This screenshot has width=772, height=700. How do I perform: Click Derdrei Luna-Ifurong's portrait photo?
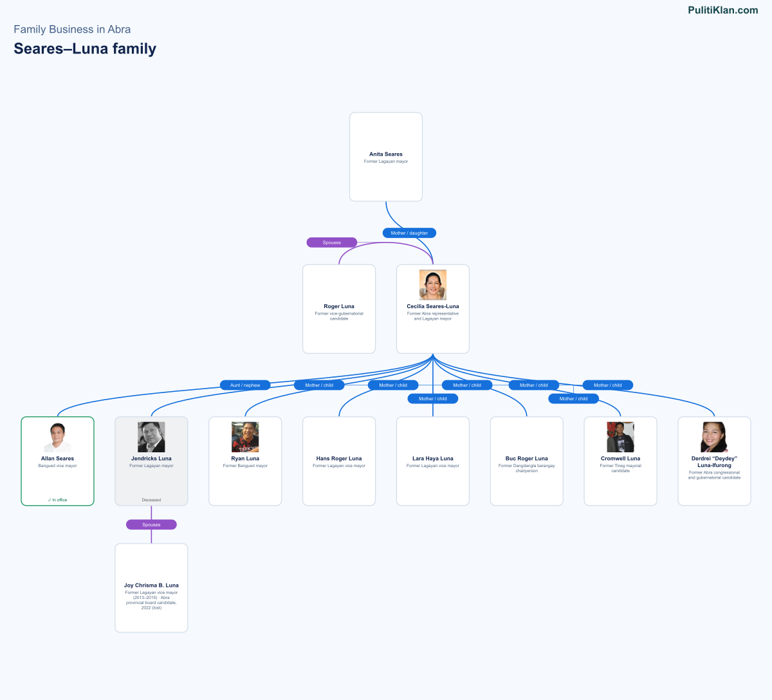pyautogui.click(x=715, y=438)
